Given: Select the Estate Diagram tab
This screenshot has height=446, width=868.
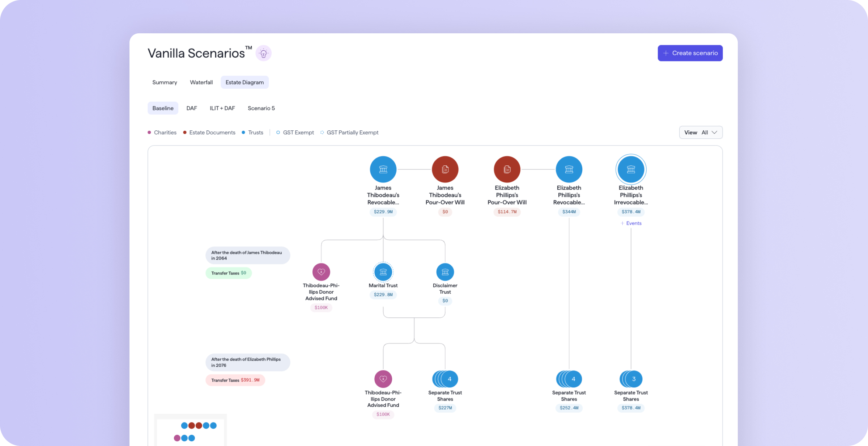Looking at the screenshot, I should [244, 82].
